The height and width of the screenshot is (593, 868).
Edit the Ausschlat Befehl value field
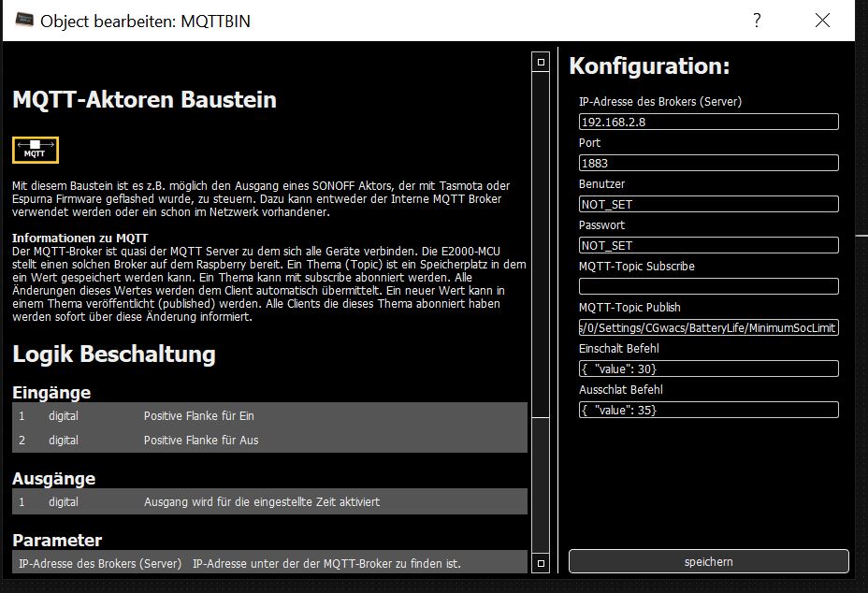click(708, 410)
